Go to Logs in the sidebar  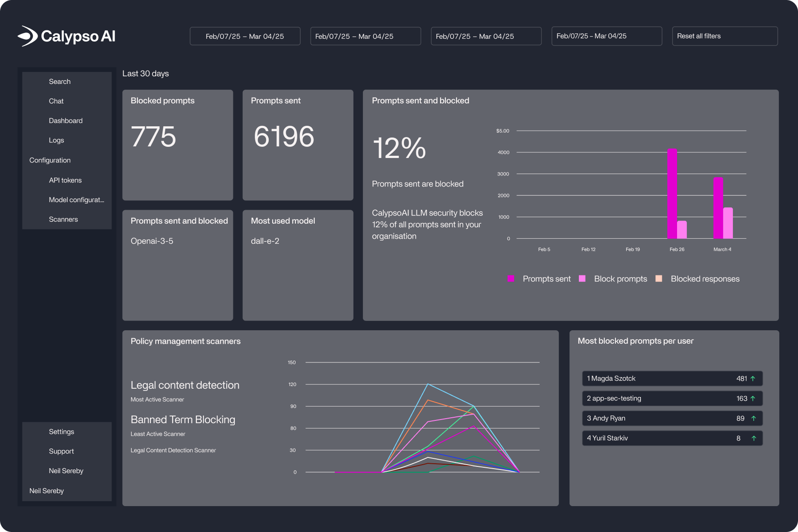(x=56, y=140)
